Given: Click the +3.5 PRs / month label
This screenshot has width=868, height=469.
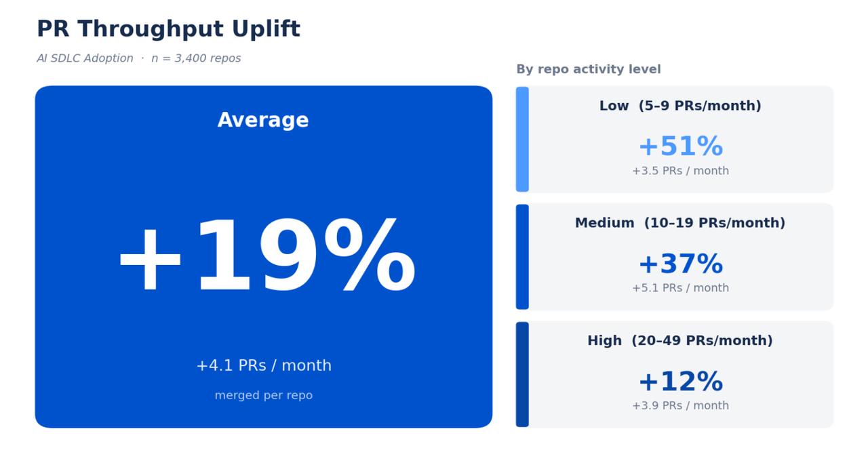Looking at the screenshot, I should [x=680, y=171].
